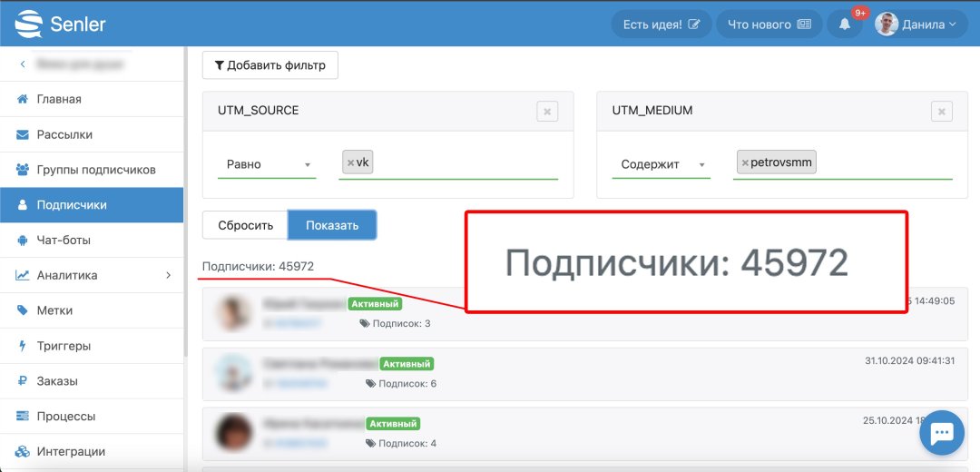Click Добавить фильтр button
Image resolution: width=980 pixels, height=472 pixels.
click(269, 65)
